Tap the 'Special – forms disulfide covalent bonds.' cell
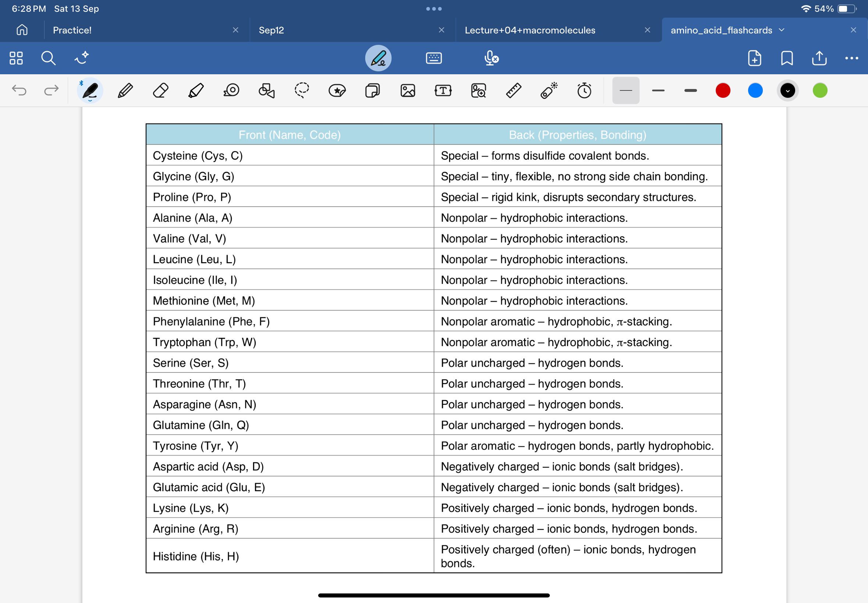The height and width of the screenshot is (603, 868). 578,155
